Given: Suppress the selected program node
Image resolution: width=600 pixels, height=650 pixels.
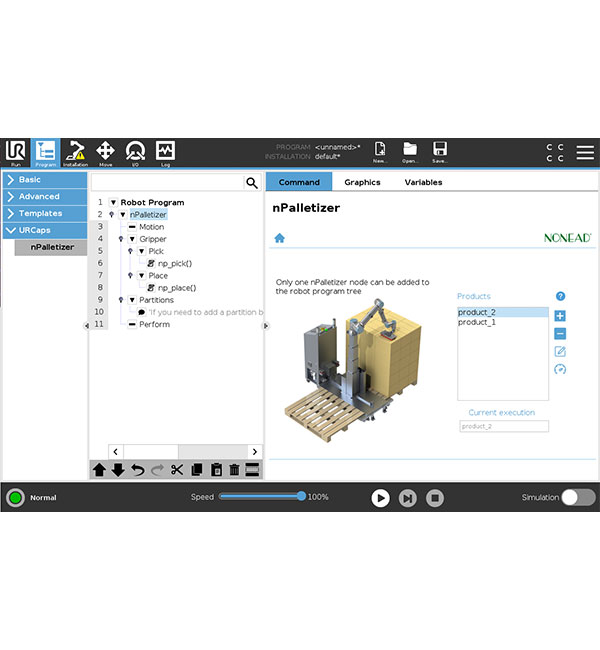Looking at the screenshot, I should coord(252,470).
